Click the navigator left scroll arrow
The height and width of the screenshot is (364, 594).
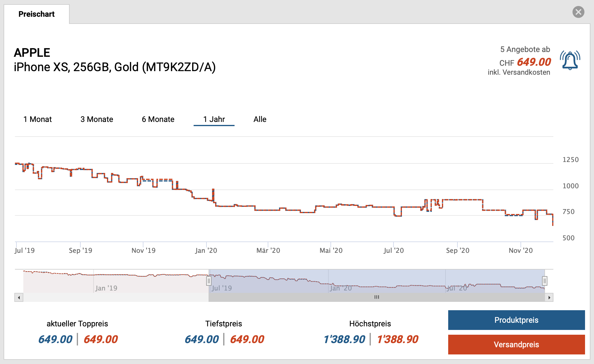point(19,297)
